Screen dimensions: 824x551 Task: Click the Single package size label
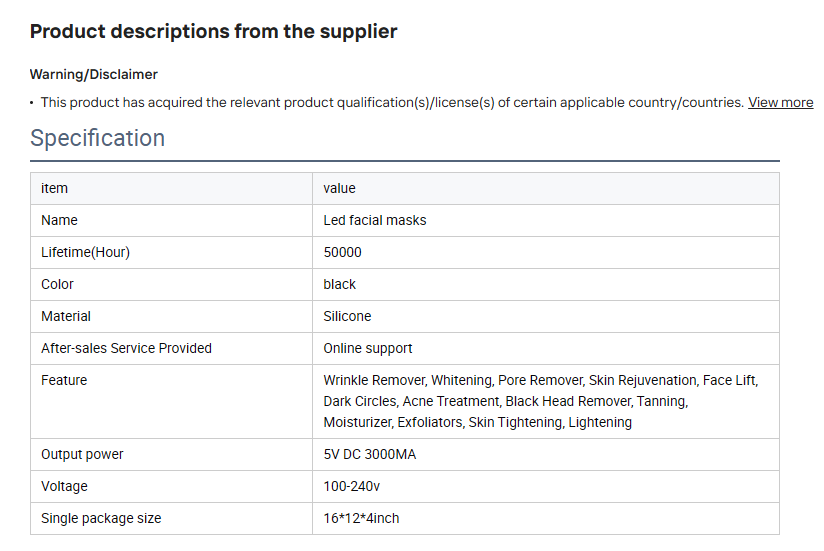coord(101,518)
